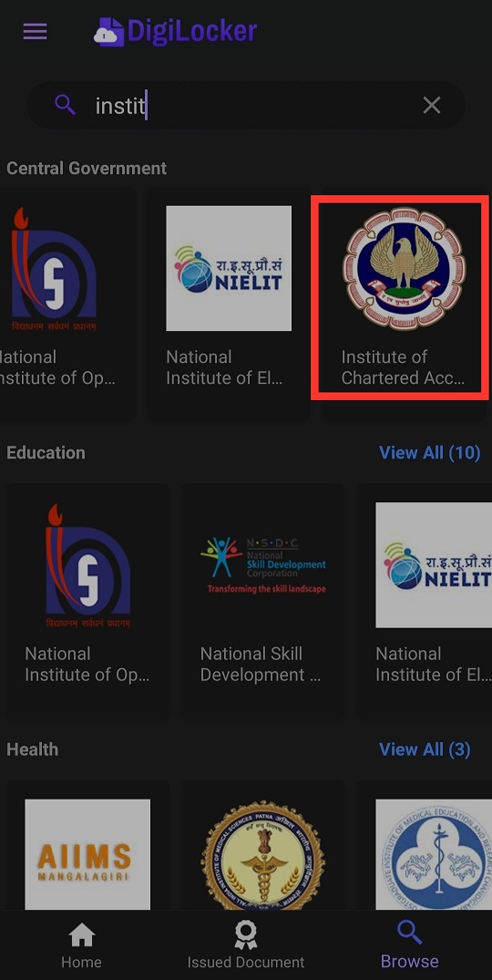Tap the DigiLocker logo
This screenshot has height=980, width=492.
point(176,31)
